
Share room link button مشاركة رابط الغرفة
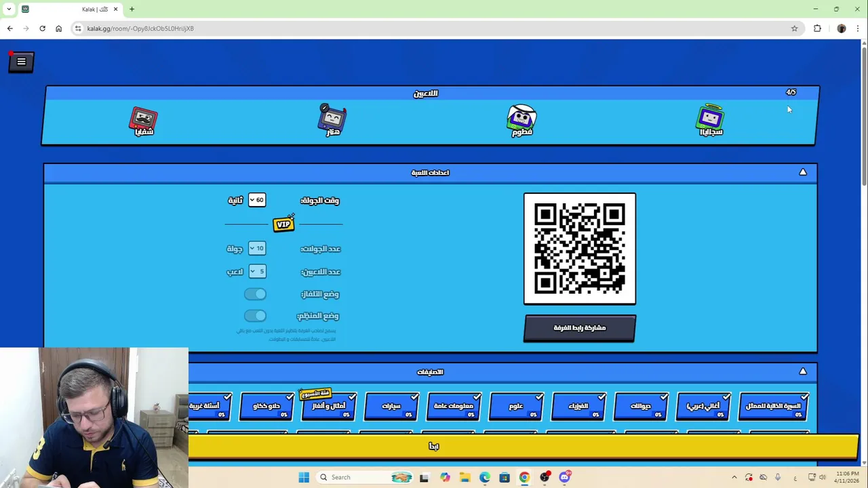pyautogui.click(x=580, y=328)
